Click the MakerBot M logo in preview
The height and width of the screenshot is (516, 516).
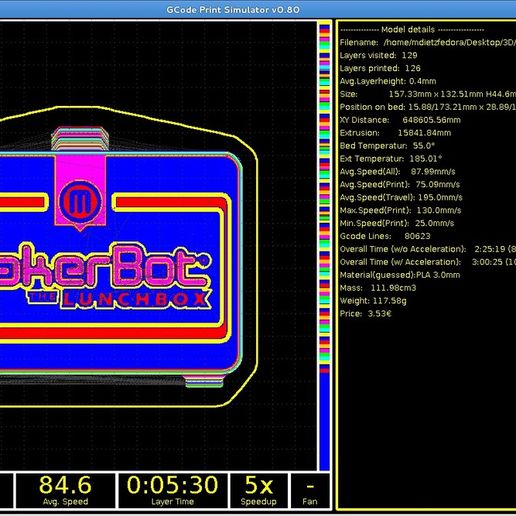pos(80,201)
